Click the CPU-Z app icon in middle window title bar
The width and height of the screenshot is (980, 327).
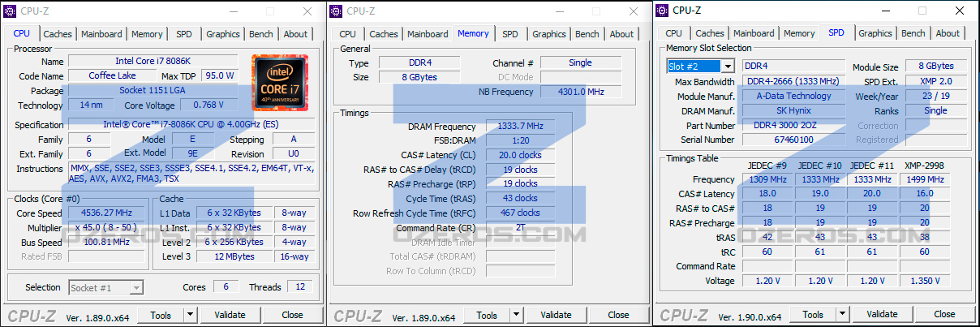click(336, 11)
